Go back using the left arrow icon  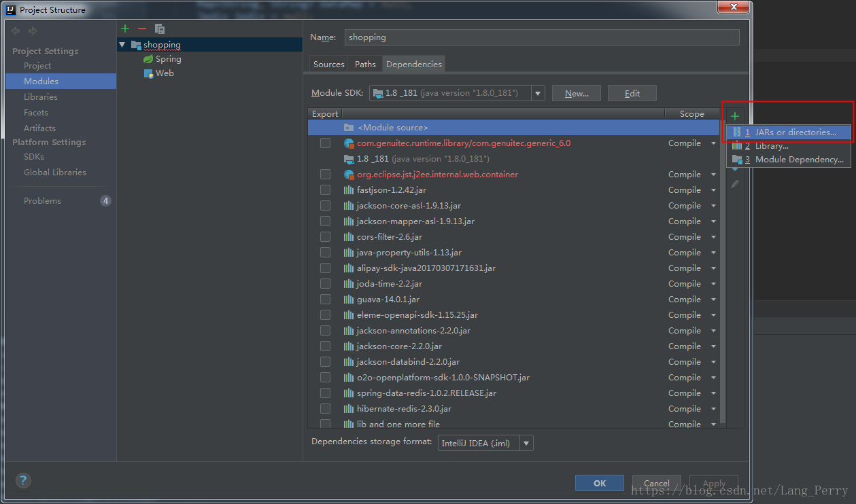(x=16, y=31)
